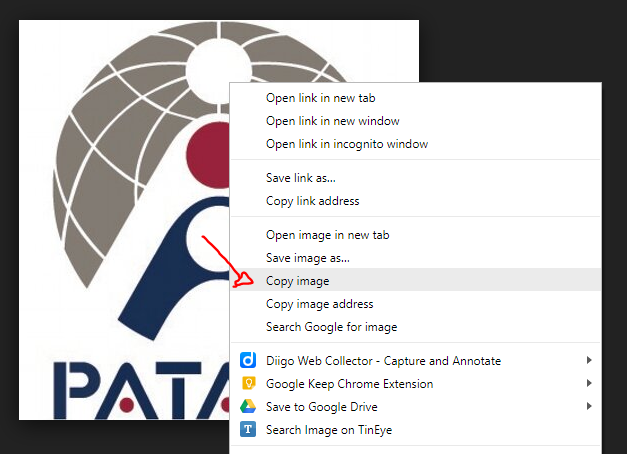Click the 'Copy image' menu entry
The height and width of the screenshot is (454, 627).
(x=416, y=281)
